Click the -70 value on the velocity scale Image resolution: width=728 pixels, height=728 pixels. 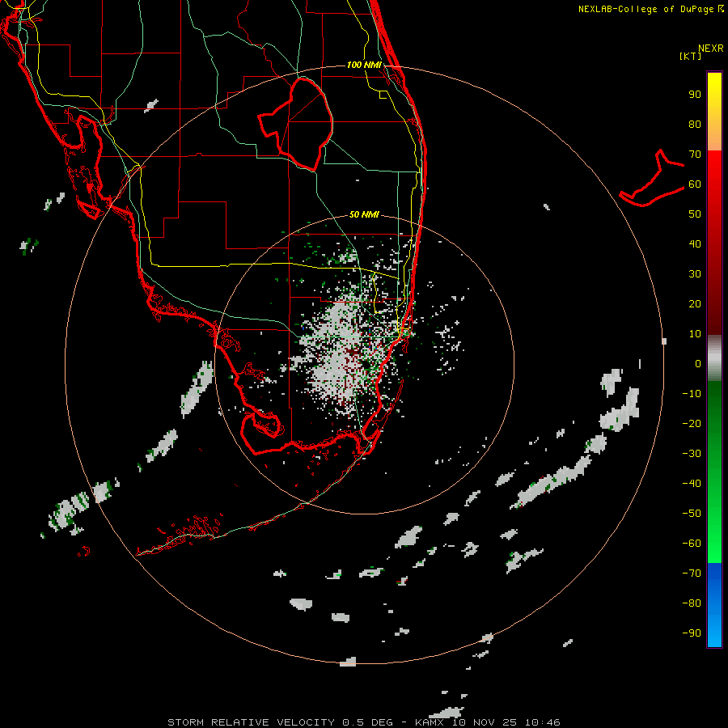692,574
